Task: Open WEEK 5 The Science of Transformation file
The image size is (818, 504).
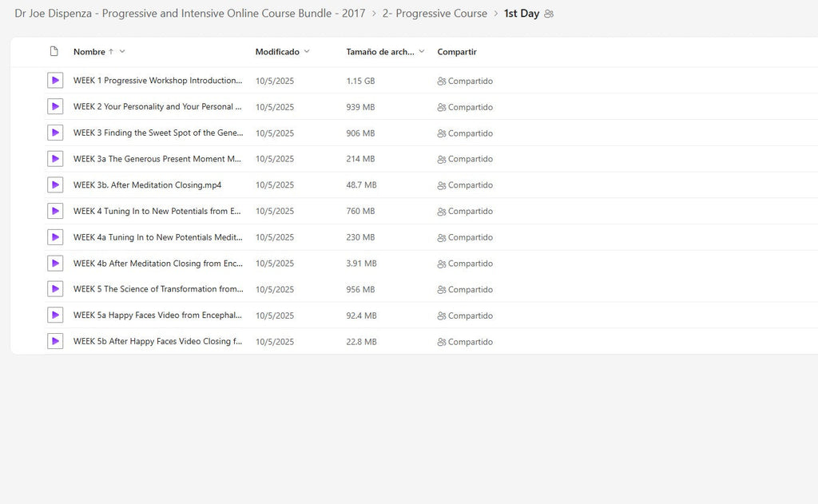Action: coord(158,289)
